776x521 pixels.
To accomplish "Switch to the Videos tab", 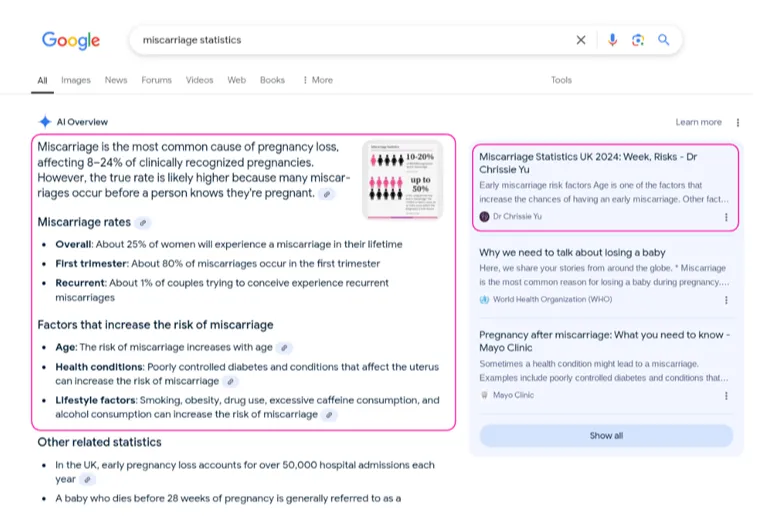I will 199,80.
